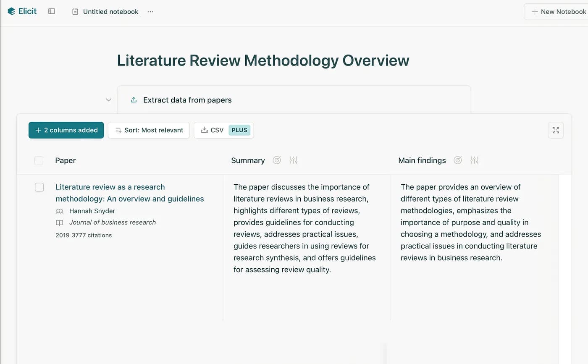The width and height of the screenshot is (588, 364).
Task: Click Extract data from papers header
Action: 187,100
